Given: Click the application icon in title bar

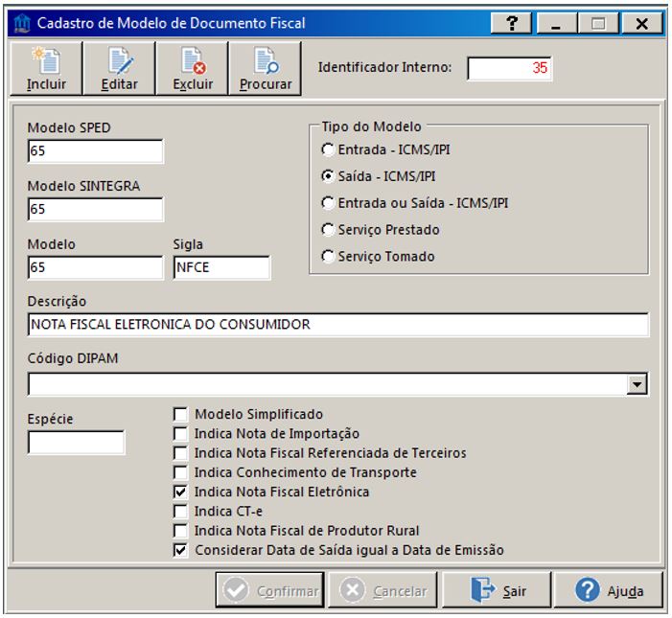Looking at the screenshot, I should coord(22,23).
